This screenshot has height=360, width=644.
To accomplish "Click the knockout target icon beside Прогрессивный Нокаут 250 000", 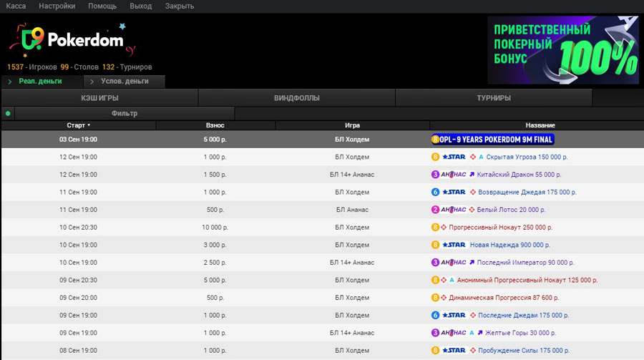I will click(x=444, y=227).
